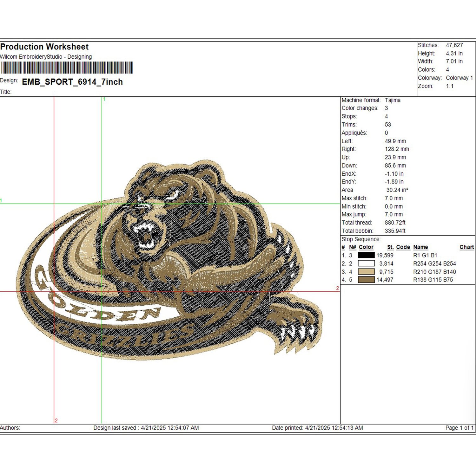Click the Down value "85.6 mm"

click(x=395, y=166)
